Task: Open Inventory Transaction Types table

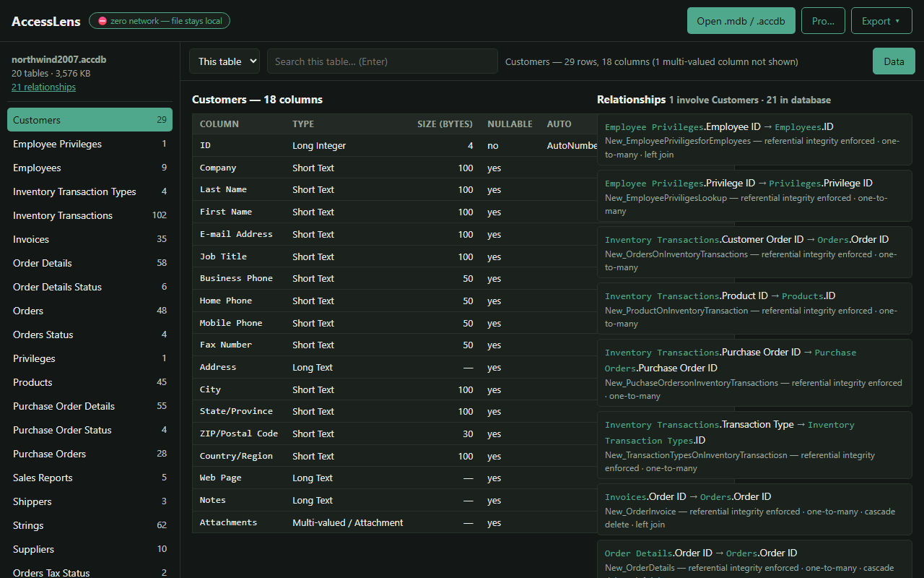Action: coord(90,191)
